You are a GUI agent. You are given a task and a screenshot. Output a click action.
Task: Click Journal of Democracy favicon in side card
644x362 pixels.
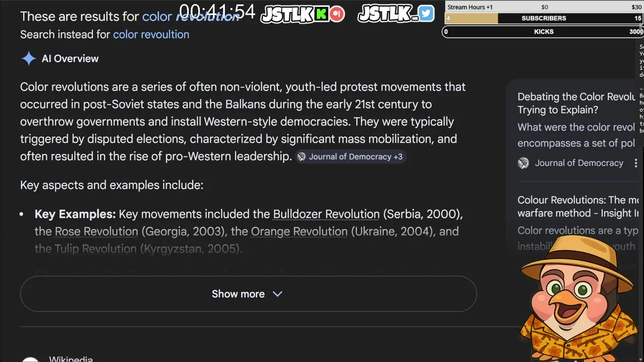(524, 163)
